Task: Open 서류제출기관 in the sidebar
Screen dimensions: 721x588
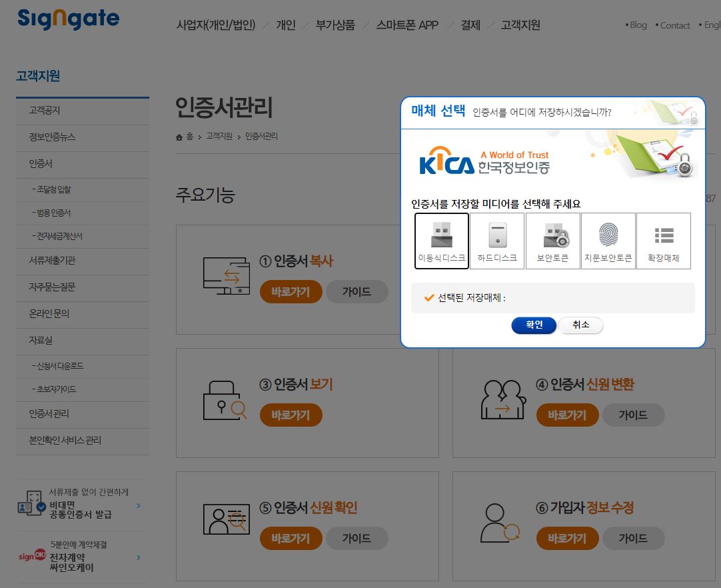Action: coord(83,261)
